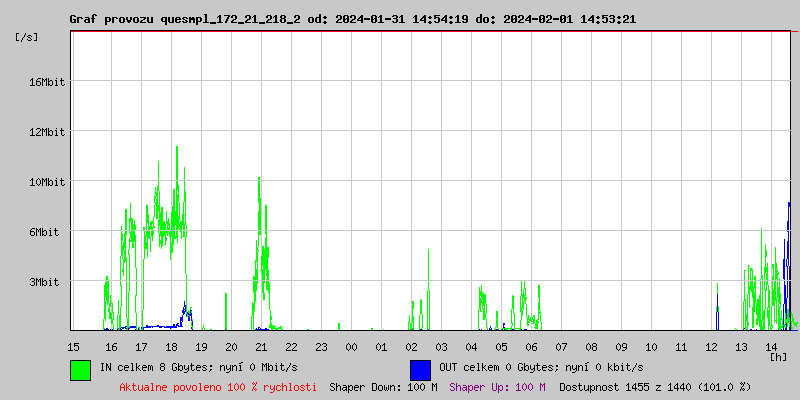Click the '[/s]' unit label on y-axis
Image resolution: width=800 pixels, height=400 pixels.
(27, 37)
